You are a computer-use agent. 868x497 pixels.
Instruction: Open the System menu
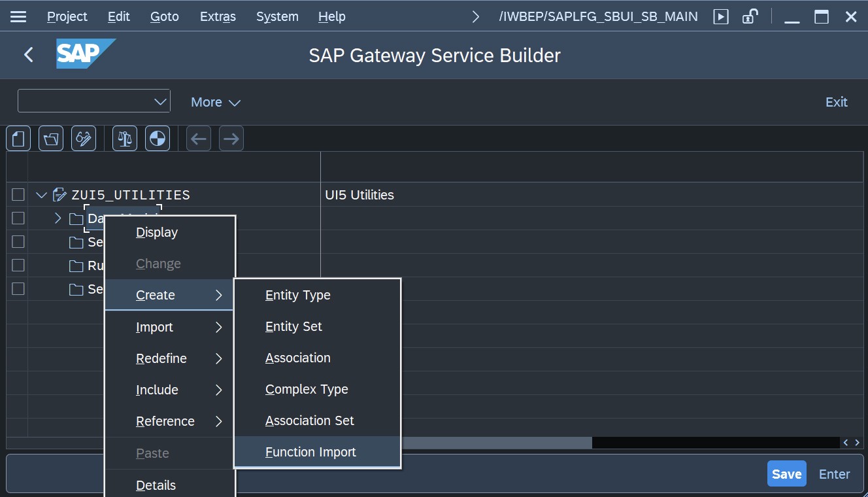pos(277,17)
